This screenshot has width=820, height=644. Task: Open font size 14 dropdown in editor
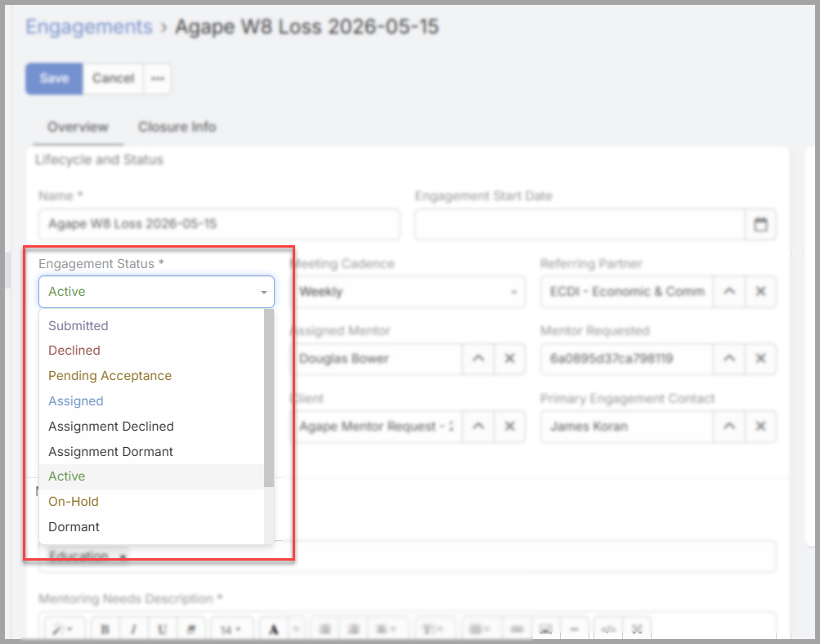tap(231, 629)
